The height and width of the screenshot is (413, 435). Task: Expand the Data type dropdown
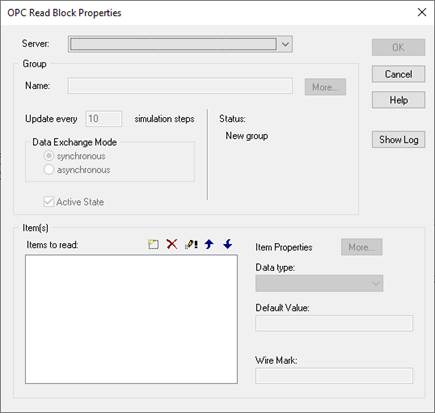coord(376,283)
